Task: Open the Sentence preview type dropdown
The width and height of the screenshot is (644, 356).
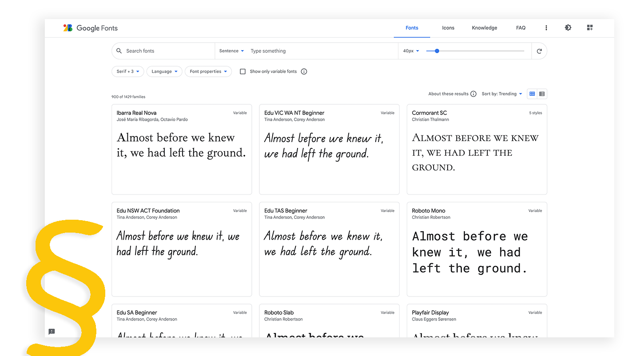Action: click(231, 51)
